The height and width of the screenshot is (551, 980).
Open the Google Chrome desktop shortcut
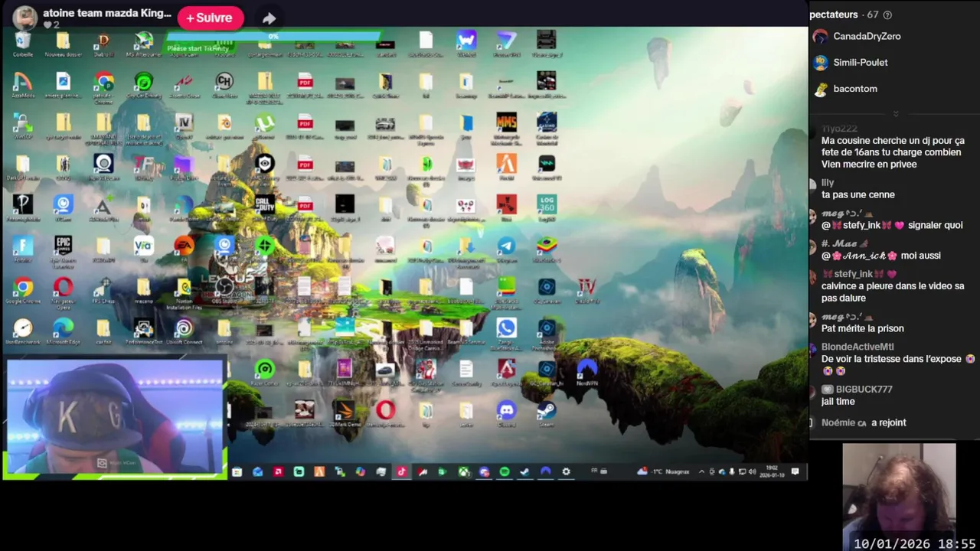(23, 291)
